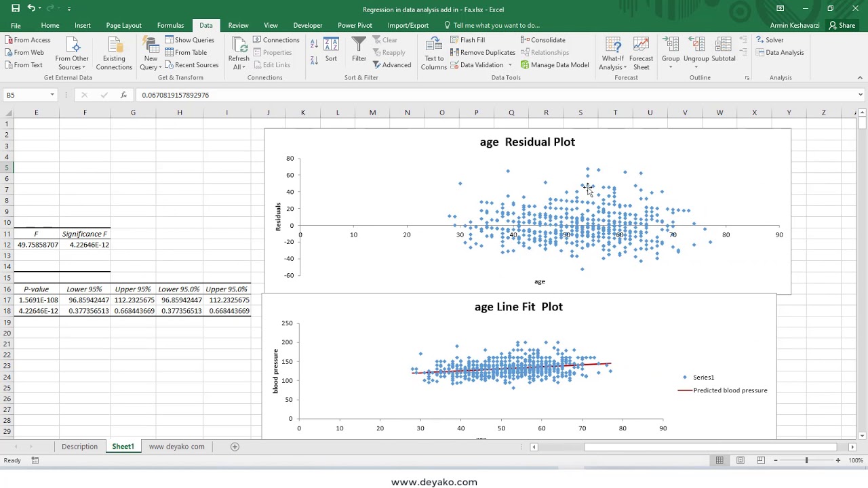The height and width of the screenshot is (488, 868).
Task: Click the Save icon in the title bar
Action: (16, 9)
